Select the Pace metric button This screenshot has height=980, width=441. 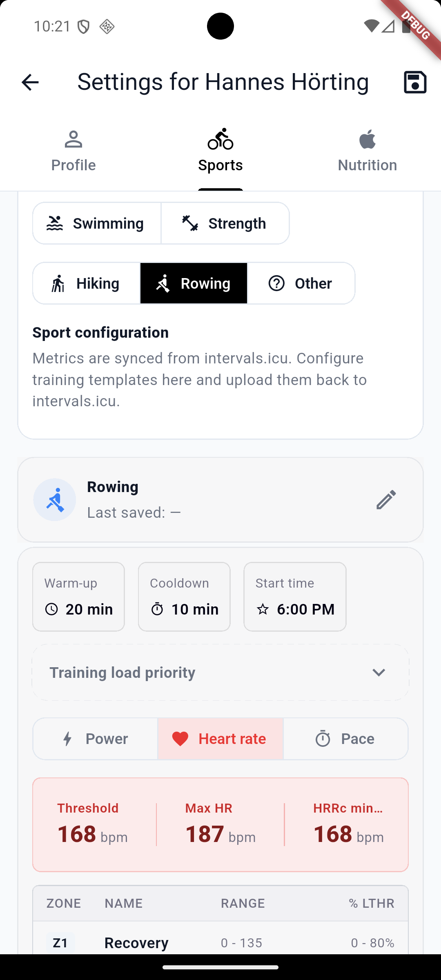point(345,739)
